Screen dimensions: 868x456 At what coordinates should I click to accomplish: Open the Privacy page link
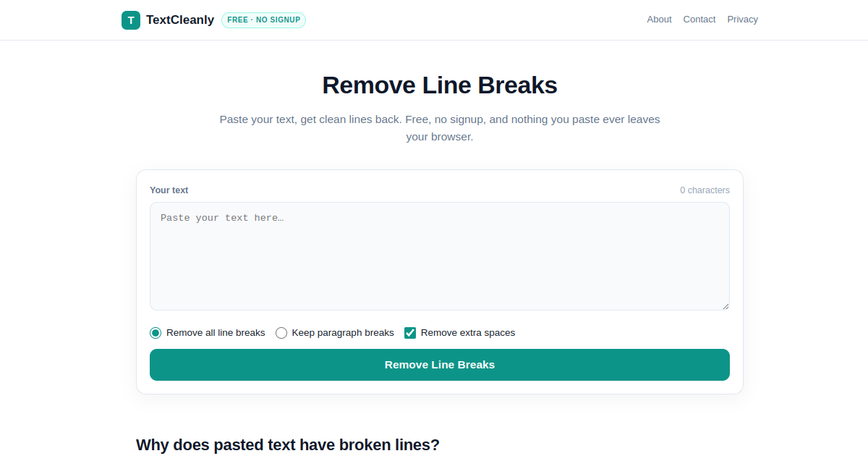pos(743,20)
